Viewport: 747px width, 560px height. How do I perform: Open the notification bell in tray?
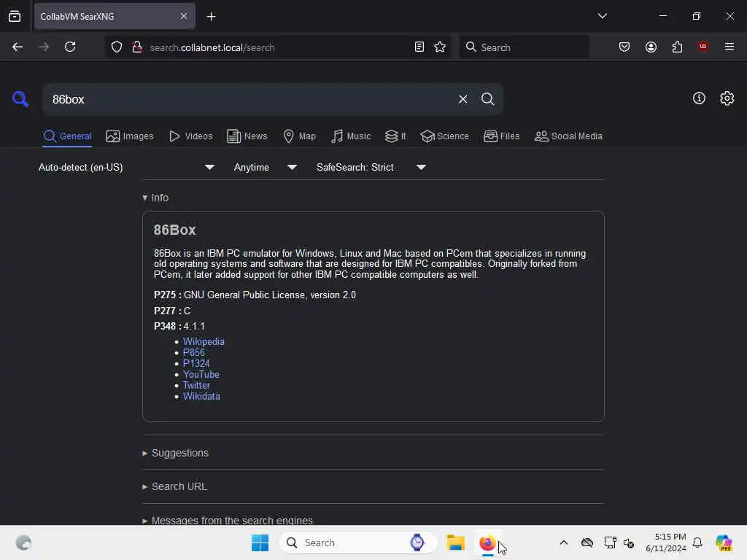pyautogui.click(x=697, y=542)
